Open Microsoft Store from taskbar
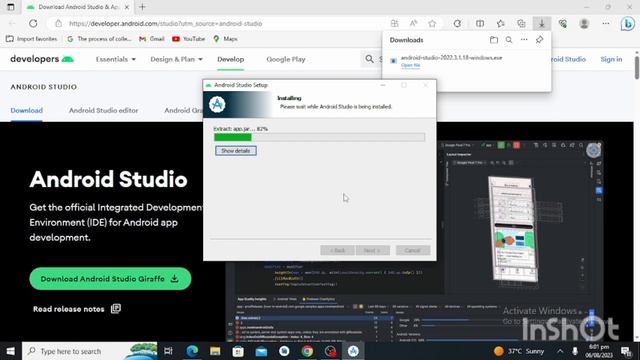Image resolution: width=640 pixels, height=360 pixels. [238, 351]
